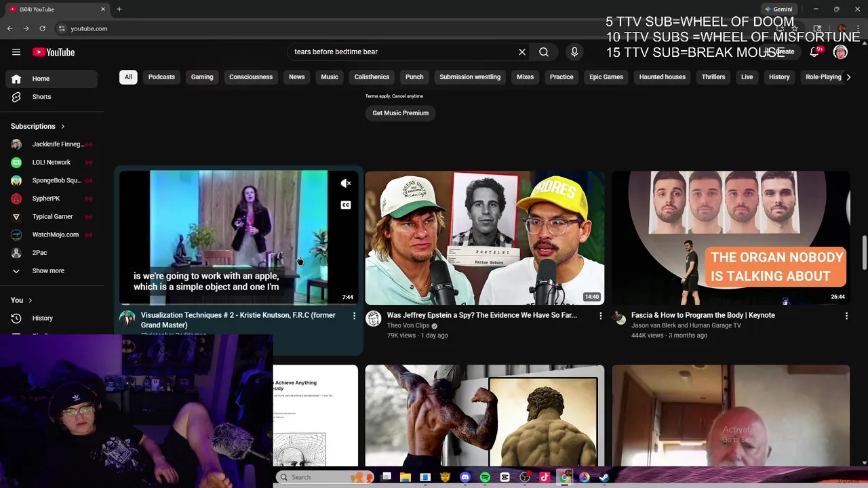868x488 pixels.
Task: Unmute the video preview
Action: click(x=346, y=184)
